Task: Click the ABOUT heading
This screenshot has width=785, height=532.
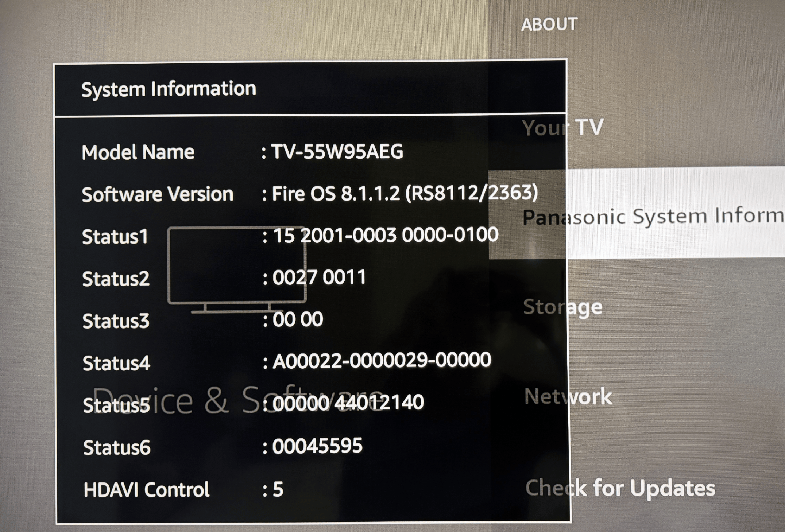Action: click(549, 24)
